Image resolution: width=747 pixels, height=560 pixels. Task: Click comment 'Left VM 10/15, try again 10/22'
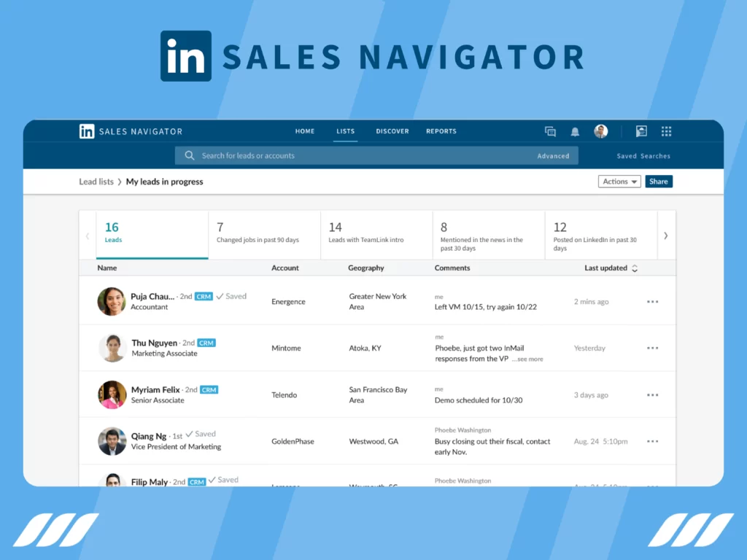(x=485, y=307)
